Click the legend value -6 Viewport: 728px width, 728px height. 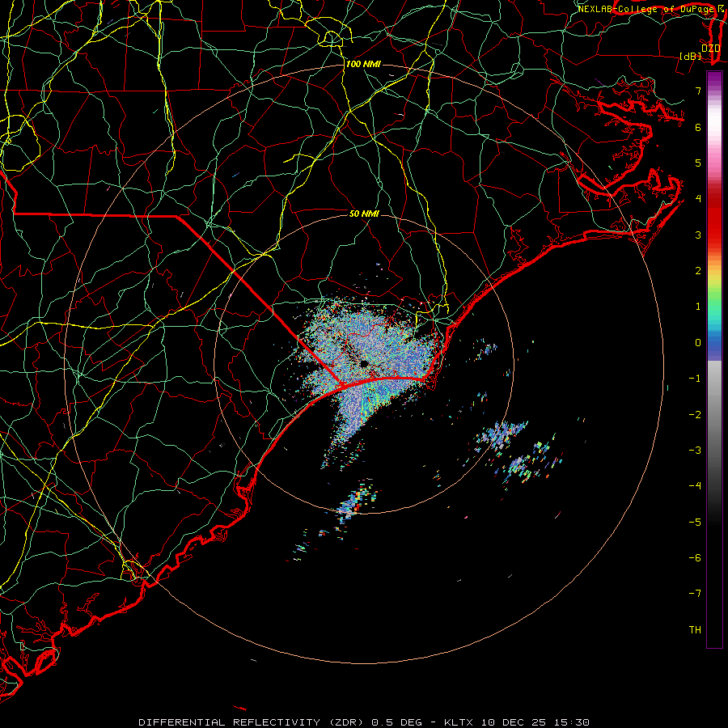695,558
